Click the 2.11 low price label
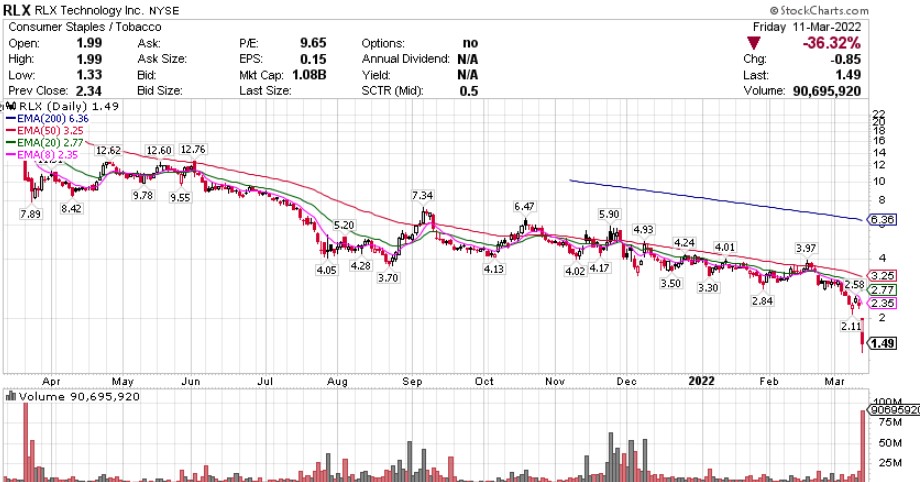The width and height of the screenshot is (920, 482). [850, 326]
